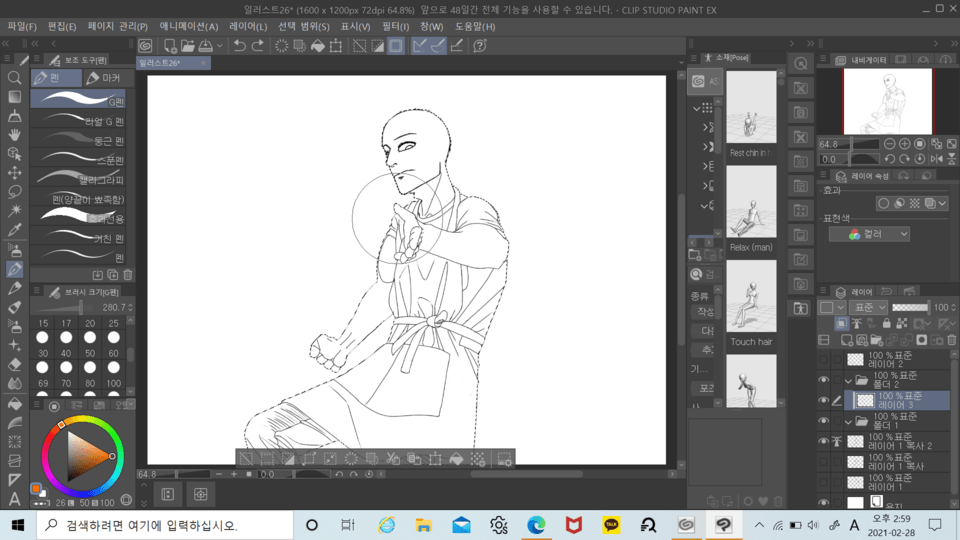Select the Hand move tool
The image size is (960, 540).
[x=14, y=135]
